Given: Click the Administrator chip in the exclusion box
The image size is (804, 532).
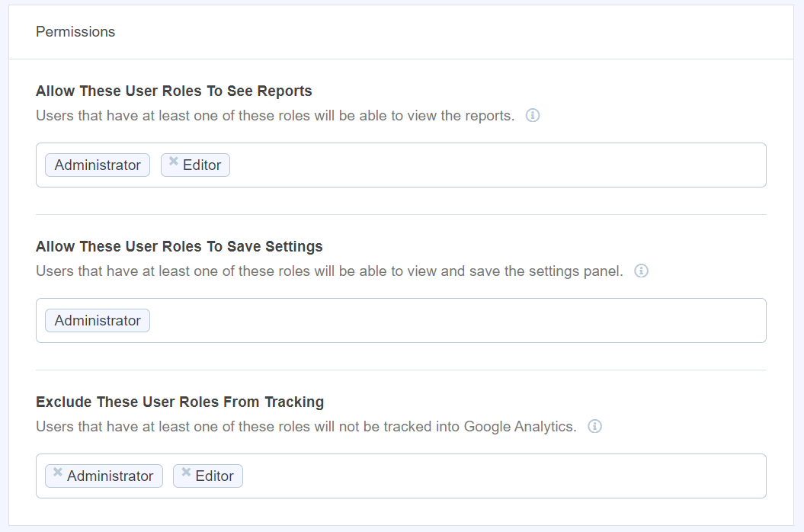Looking at the screenshot, I should pos(104,476).
